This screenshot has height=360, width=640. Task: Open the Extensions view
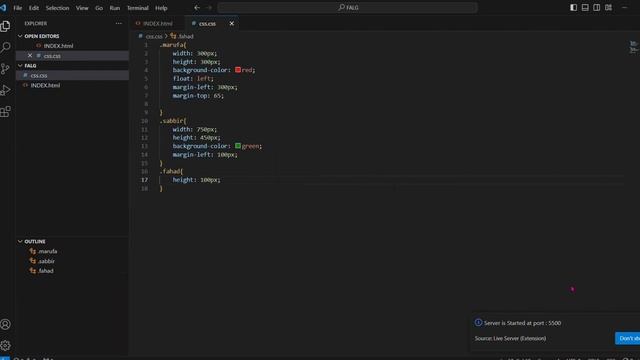coord(5,111)
